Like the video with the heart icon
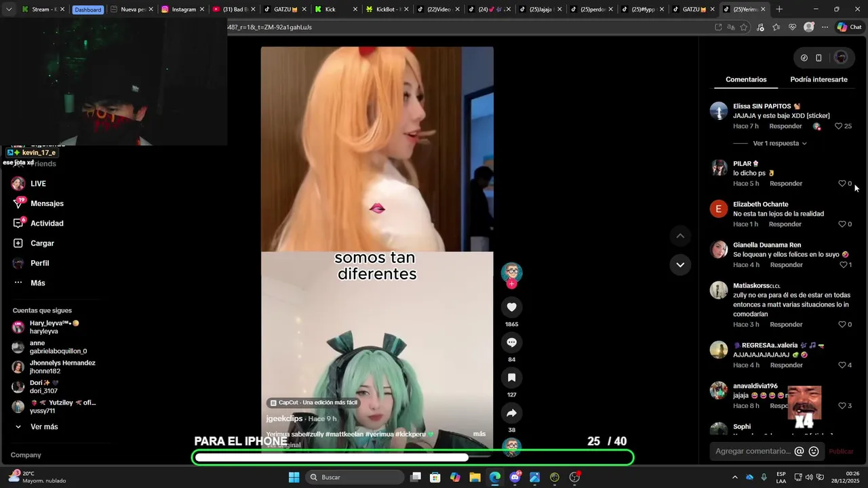 (511, 307)
